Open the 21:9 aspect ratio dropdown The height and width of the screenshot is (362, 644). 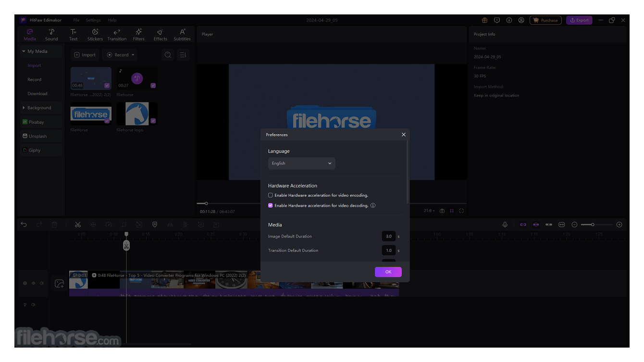(x=429, y=211)
